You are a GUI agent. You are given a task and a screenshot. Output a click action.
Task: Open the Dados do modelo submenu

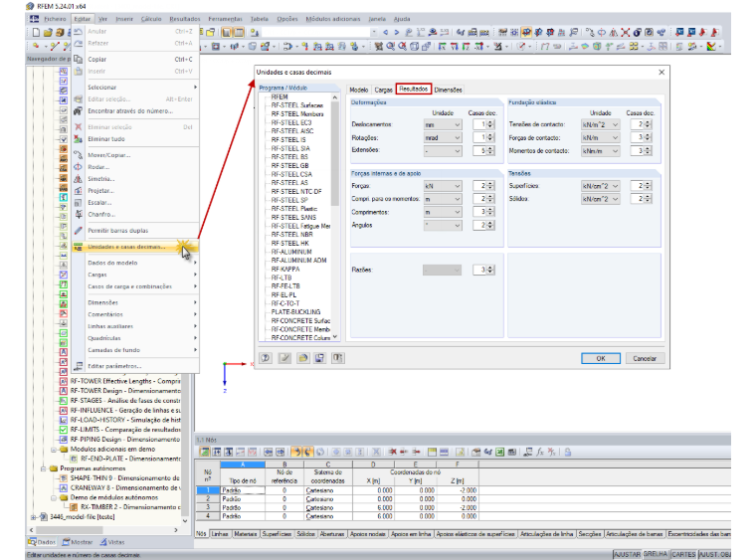[135, 263]
